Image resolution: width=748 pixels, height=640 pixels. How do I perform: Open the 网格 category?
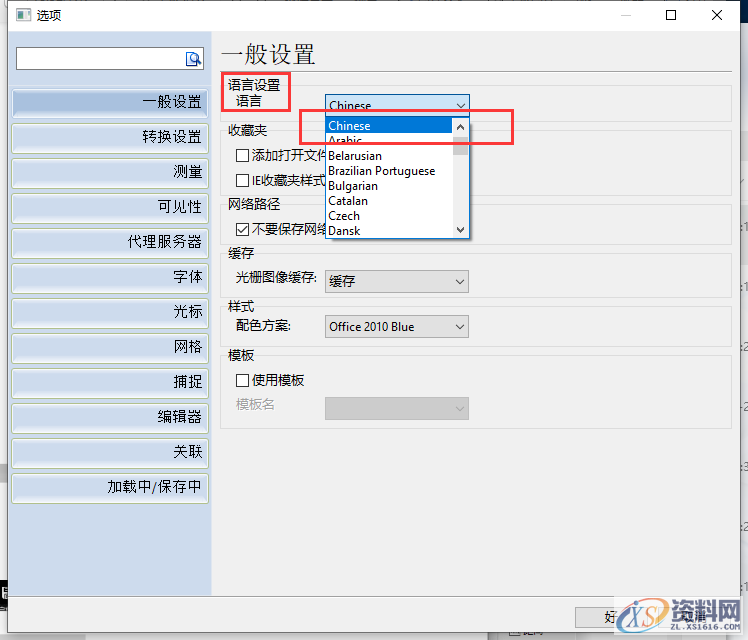pos(110,347)
